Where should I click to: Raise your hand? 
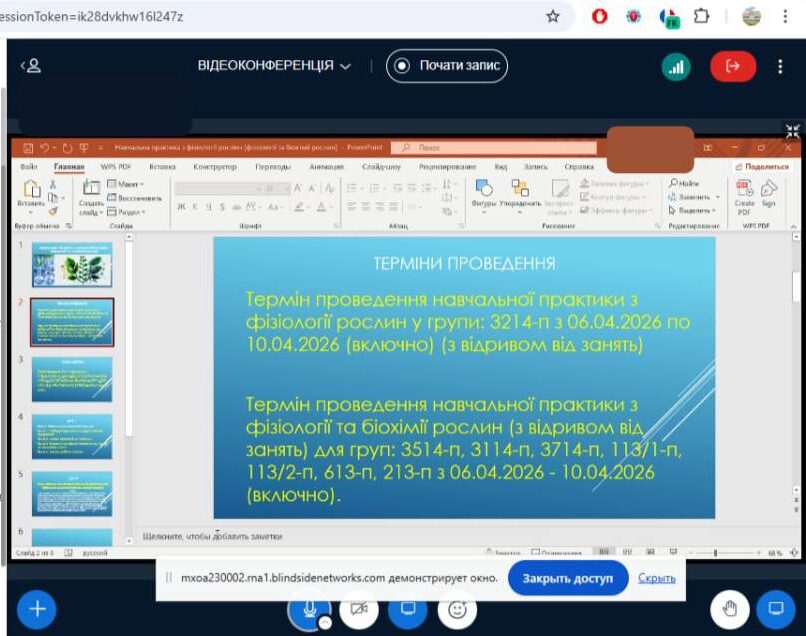[x=730, y=608]
